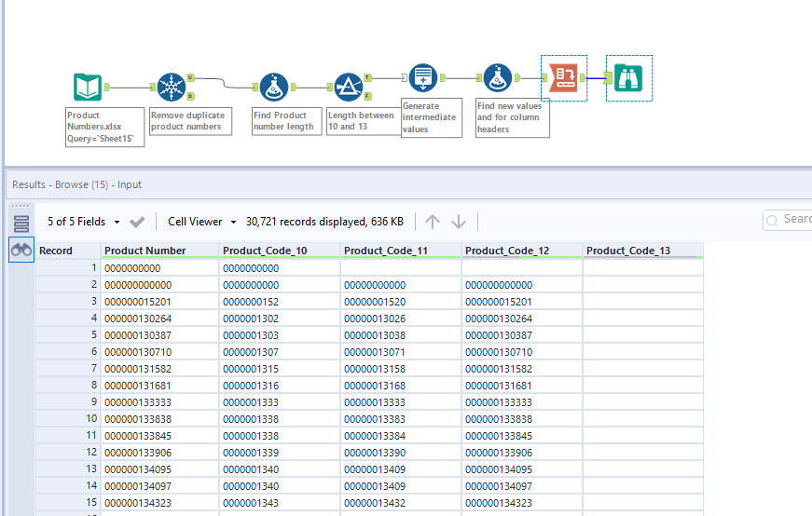Open the 5 of 5 Fields dropdown
This screenshot has height=516, width=812.
(83, 222)
